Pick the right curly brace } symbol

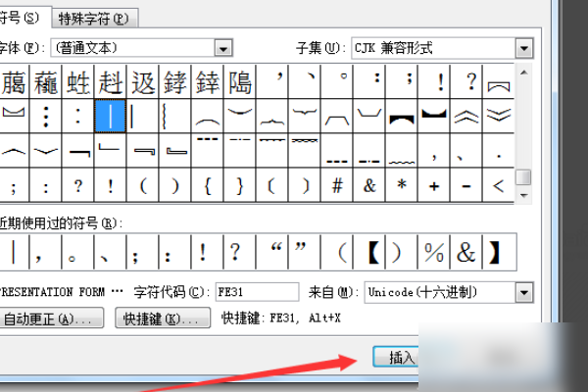pos(240,185)
